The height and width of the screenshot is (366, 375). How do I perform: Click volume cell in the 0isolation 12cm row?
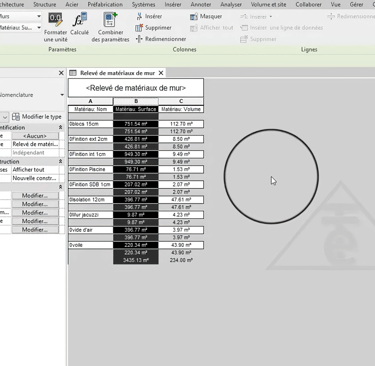[181, 199]
